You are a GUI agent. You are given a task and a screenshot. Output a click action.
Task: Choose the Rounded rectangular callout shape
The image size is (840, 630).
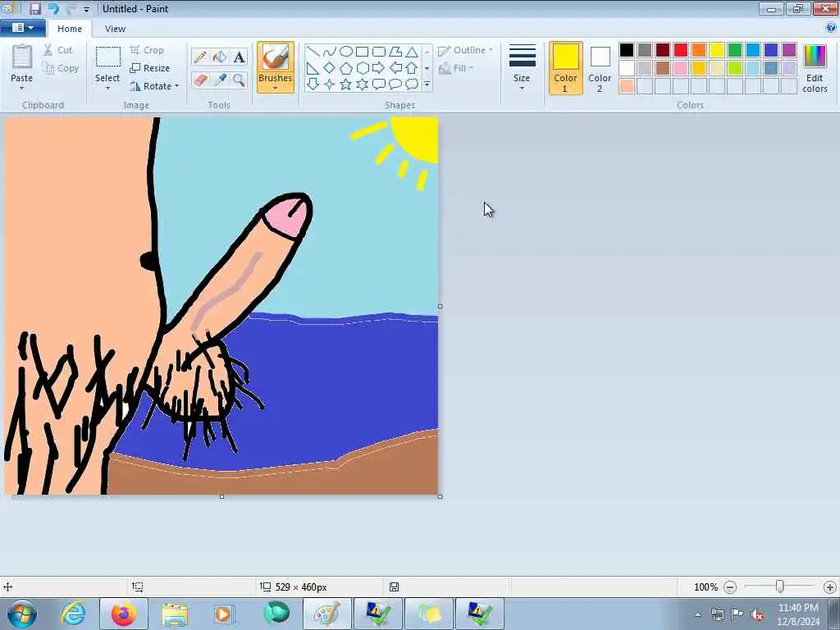click(x=379, y=84)
